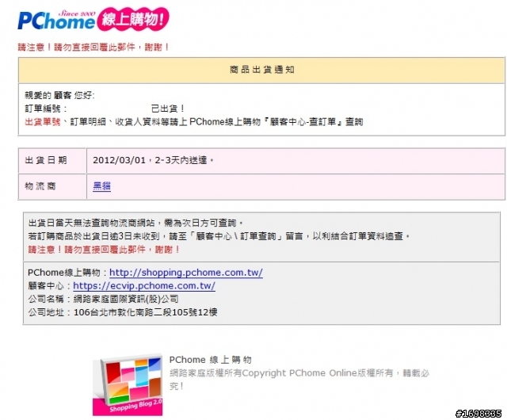
Task: Click the copyright text in footer
Action: pos(299,380)
